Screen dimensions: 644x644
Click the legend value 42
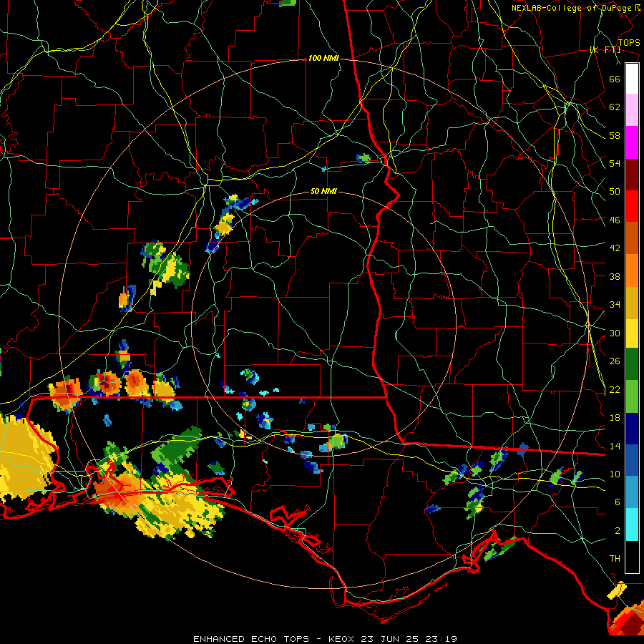(x=615, y=248)
